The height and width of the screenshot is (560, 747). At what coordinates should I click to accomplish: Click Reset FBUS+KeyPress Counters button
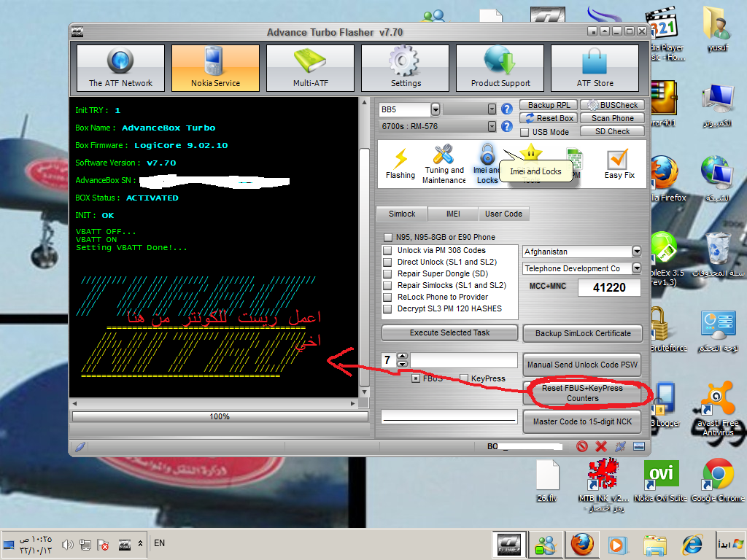(582, 393)
